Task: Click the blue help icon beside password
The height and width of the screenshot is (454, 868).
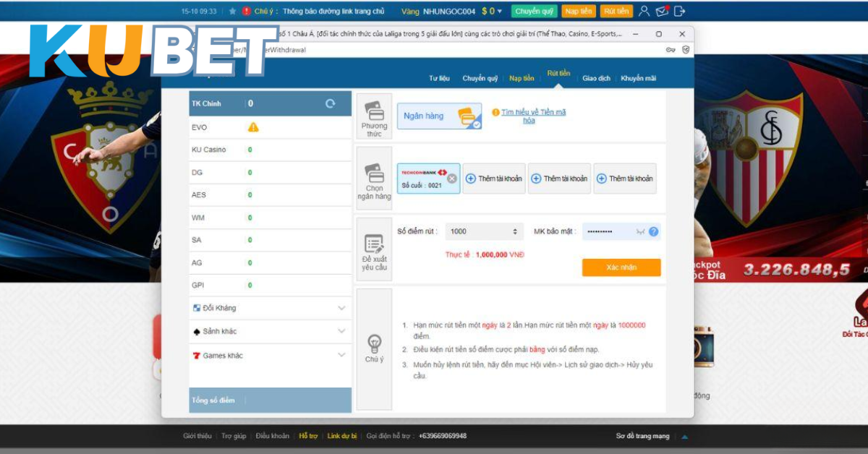Action: [x=653, y=232]
